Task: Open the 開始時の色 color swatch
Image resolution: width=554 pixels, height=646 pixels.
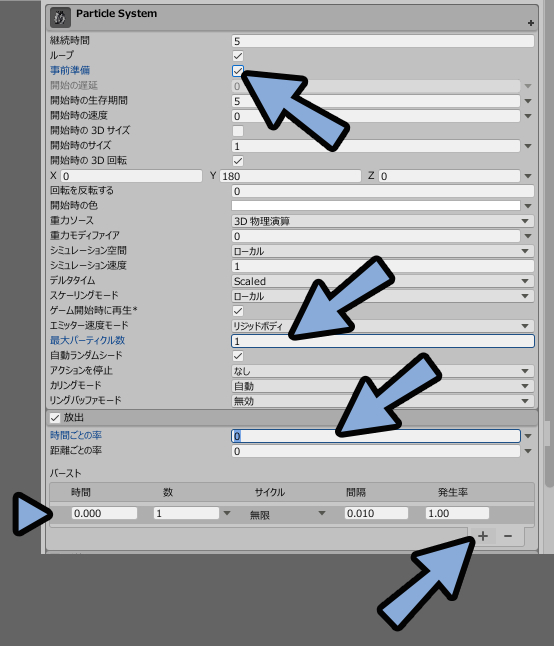Action: pyautogui.click(x=376, y=206)
